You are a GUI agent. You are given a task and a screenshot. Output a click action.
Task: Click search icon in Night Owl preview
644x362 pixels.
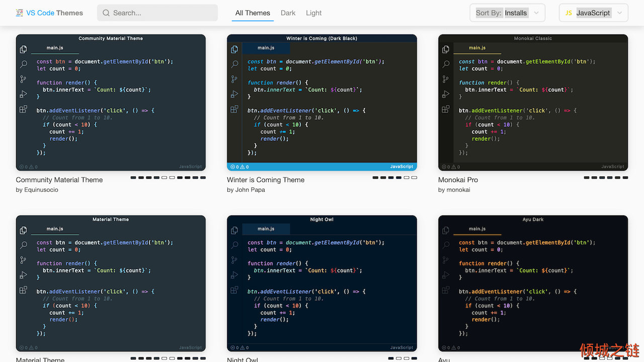click(234, 245)
